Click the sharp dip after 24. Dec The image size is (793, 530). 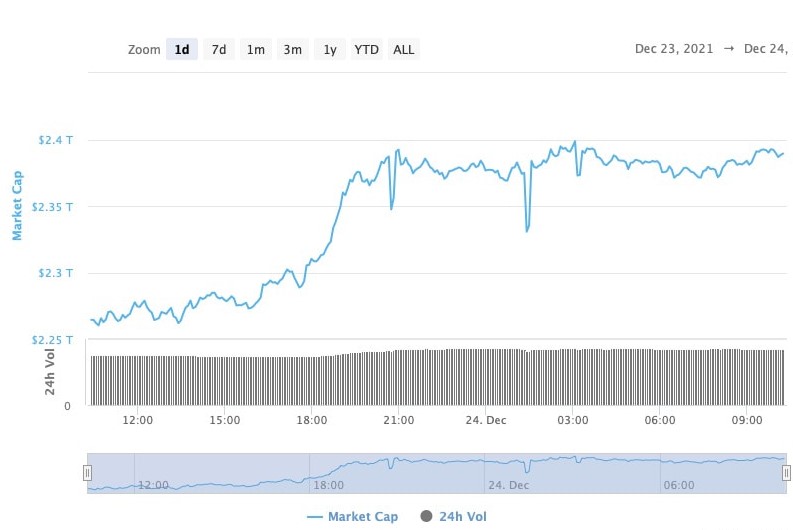(527, 230)
